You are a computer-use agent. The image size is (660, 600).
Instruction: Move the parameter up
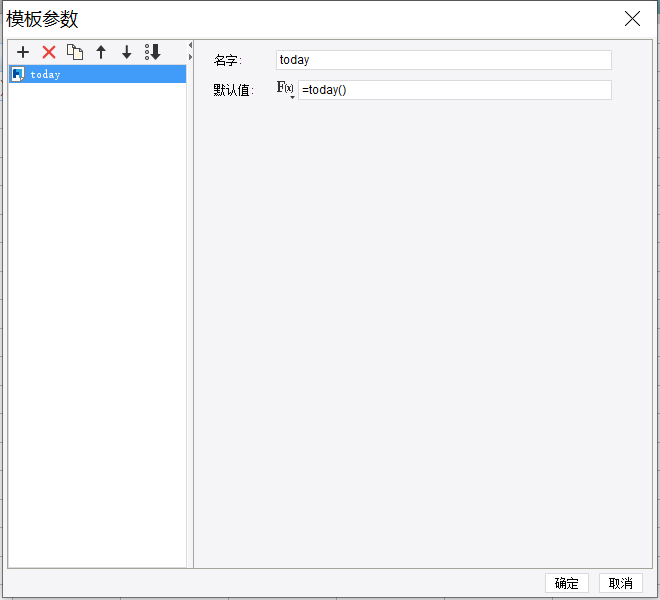tap(101, 52)
